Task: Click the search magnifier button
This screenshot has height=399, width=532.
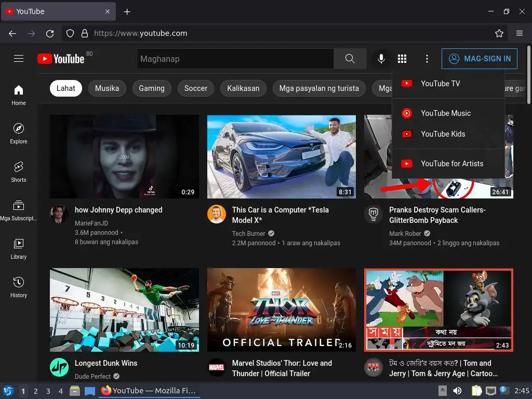Action: coord(350,59)
